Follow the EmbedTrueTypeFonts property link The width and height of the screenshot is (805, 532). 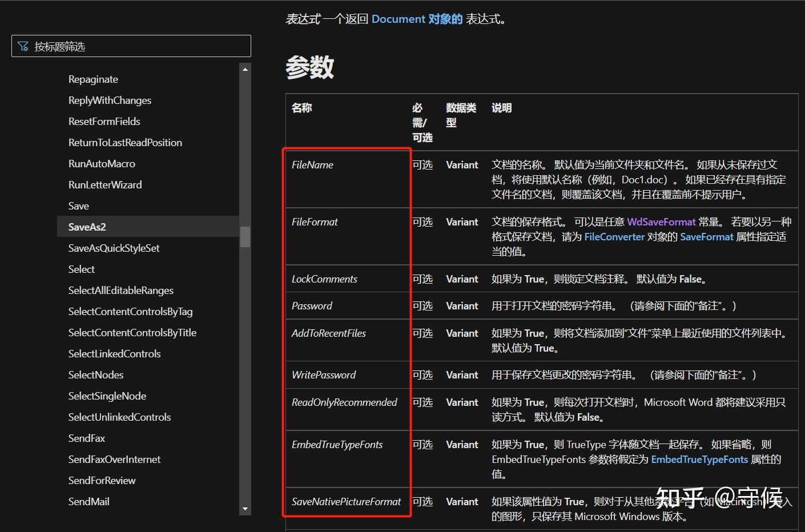pyautogui.click(x=699, y=460)
